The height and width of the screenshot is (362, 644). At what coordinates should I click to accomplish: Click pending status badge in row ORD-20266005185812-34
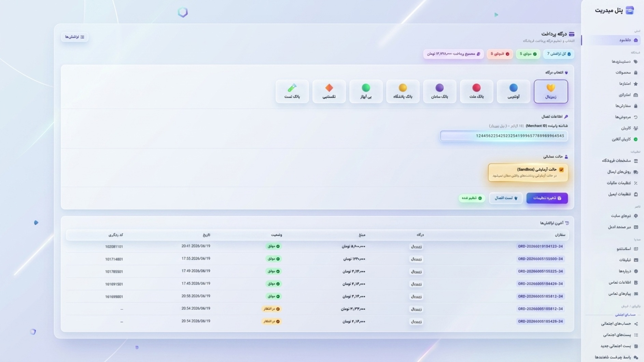[x=271, y=309]
